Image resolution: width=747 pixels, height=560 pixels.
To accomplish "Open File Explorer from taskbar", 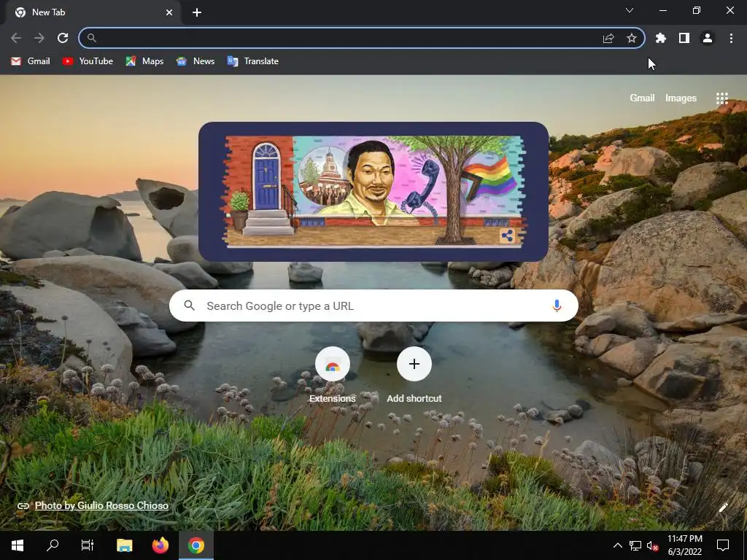I will click(x=124, y=545).
